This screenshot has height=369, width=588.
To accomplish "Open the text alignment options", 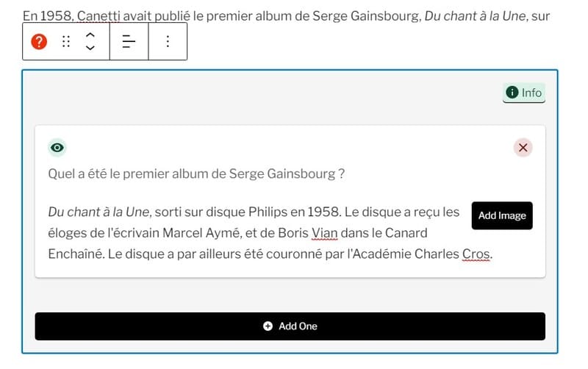I will 129,41.
